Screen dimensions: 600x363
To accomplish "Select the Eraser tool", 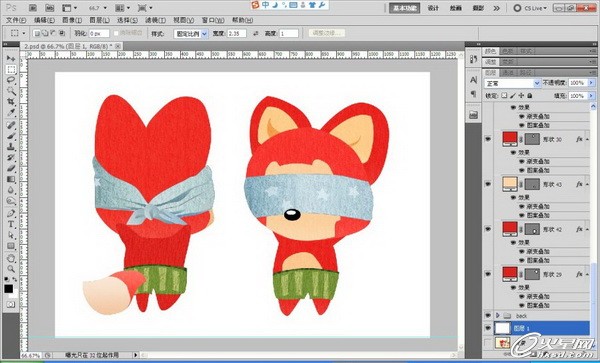I will pos(11,168).
